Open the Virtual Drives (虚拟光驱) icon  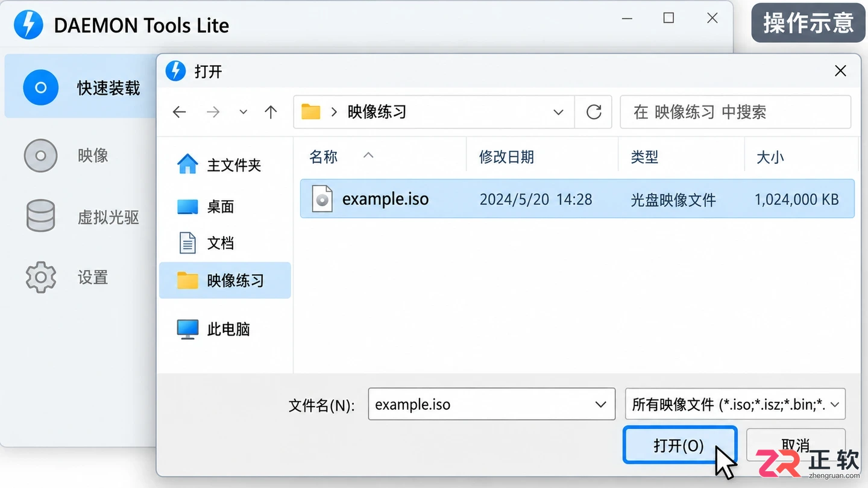40,216
